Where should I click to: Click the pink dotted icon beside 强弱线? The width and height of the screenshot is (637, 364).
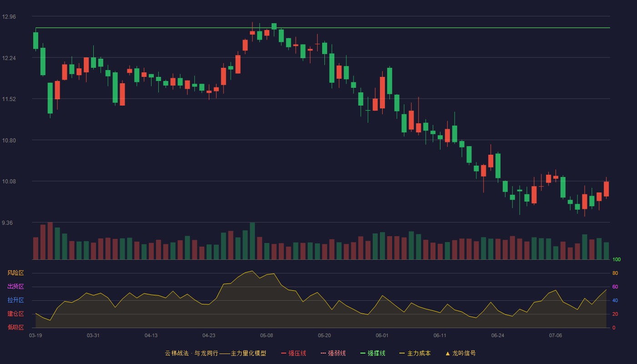(x=324, y=353)
